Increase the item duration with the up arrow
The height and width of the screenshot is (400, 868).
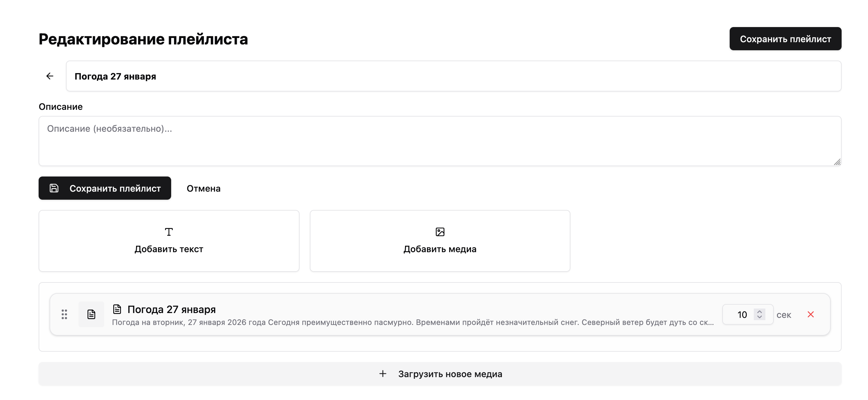pos(760,312)
